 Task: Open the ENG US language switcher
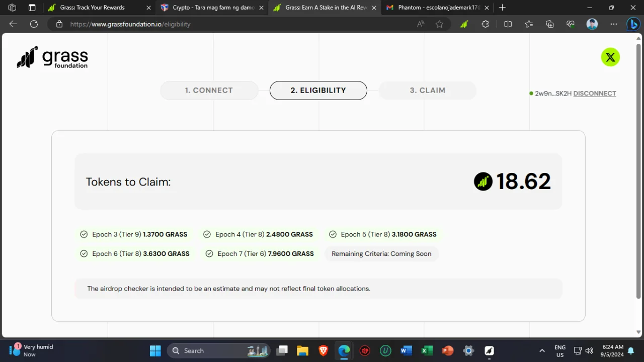pyautogui.click(x=560, y=350)
